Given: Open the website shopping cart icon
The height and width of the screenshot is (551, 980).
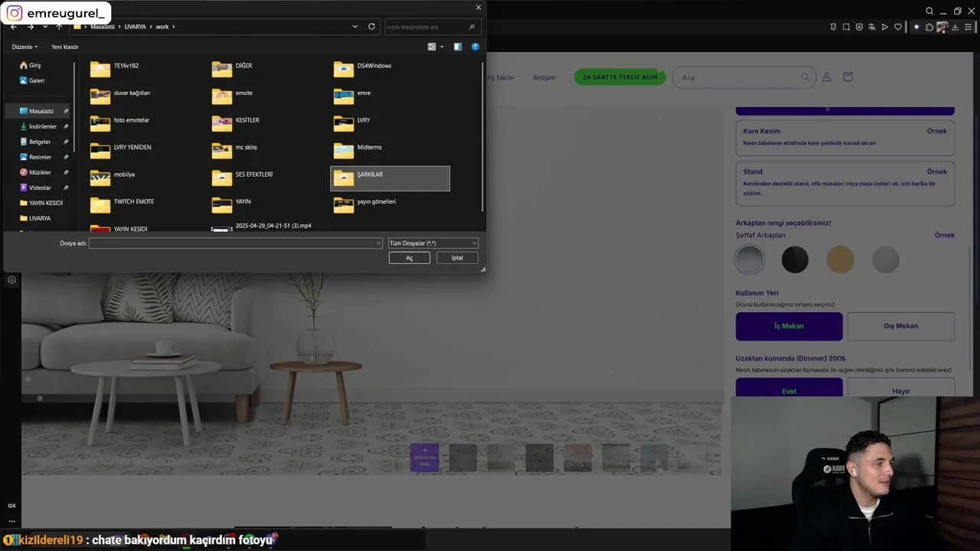Looking at the screenshot, I should pyautogui.click(x=848, y=77).
